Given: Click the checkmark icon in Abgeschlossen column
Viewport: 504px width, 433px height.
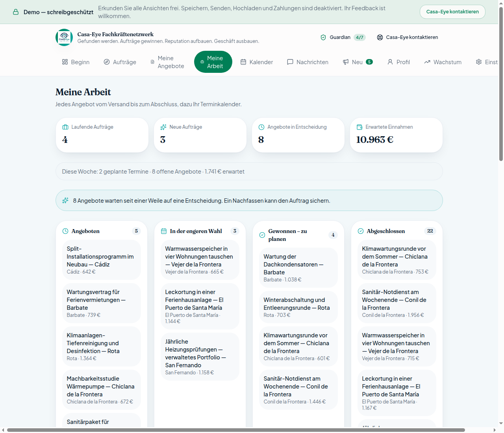Looking at the screenshot, I should pos(361,231).
